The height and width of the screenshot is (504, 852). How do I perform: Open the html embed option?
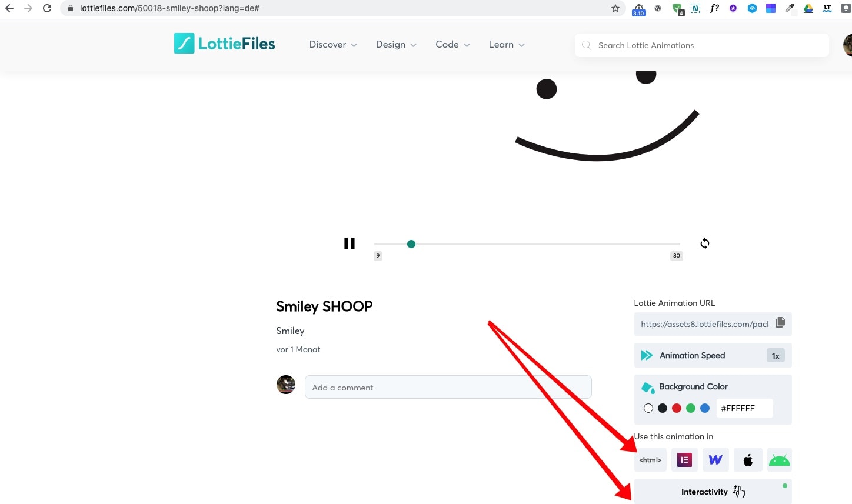pyautogui.click(x=650, y=460)
